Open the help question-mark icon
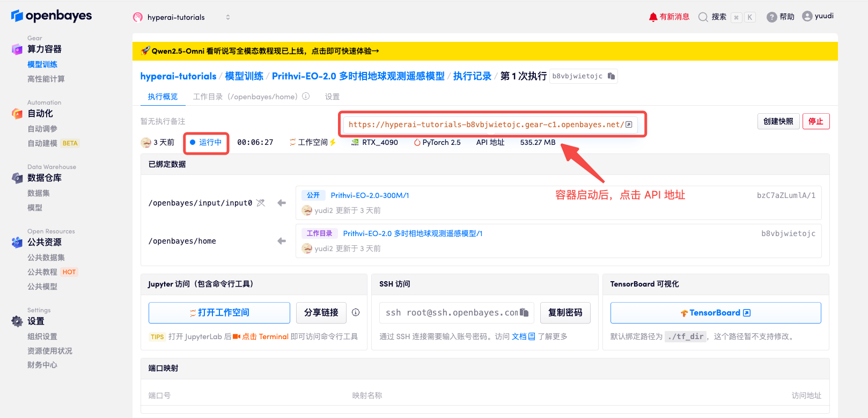The image size is (868, 418). pos(771,17)
